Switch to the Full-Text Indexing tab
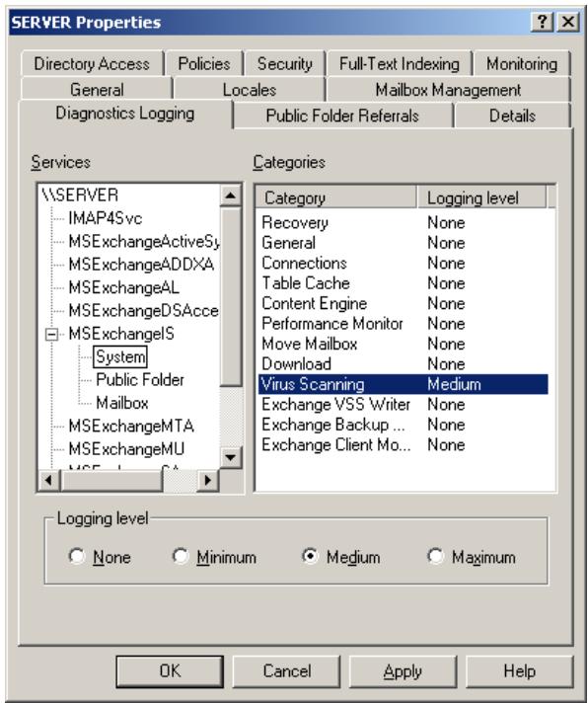 pyautogui.click(x=399, y=63)
